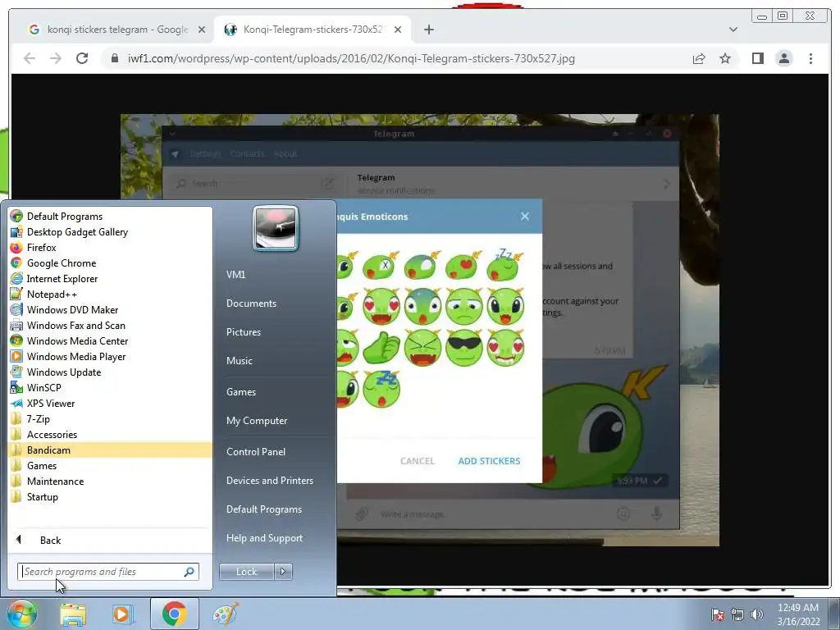Image resolution: width=840 pixels, height=630 pixels.
Task: Launch Firefox from Start menu
Action: pos(41,248)
